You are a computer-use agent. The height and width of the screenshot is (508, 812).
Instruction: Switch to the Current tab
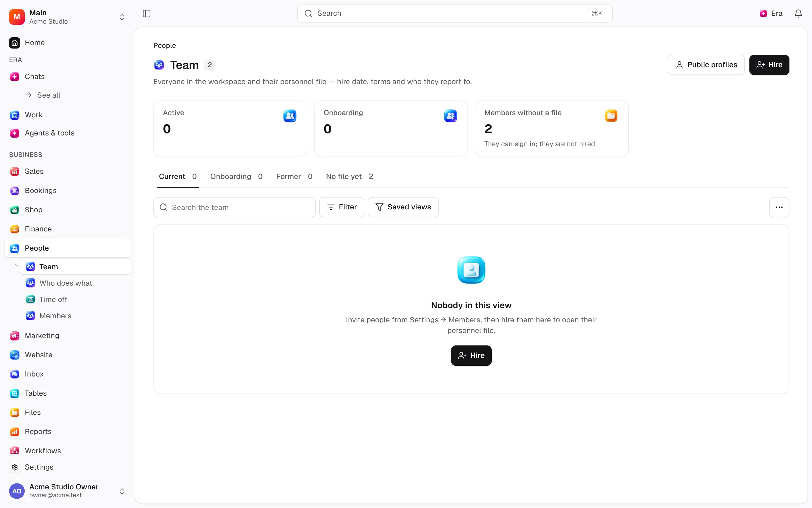click(178, 176)
